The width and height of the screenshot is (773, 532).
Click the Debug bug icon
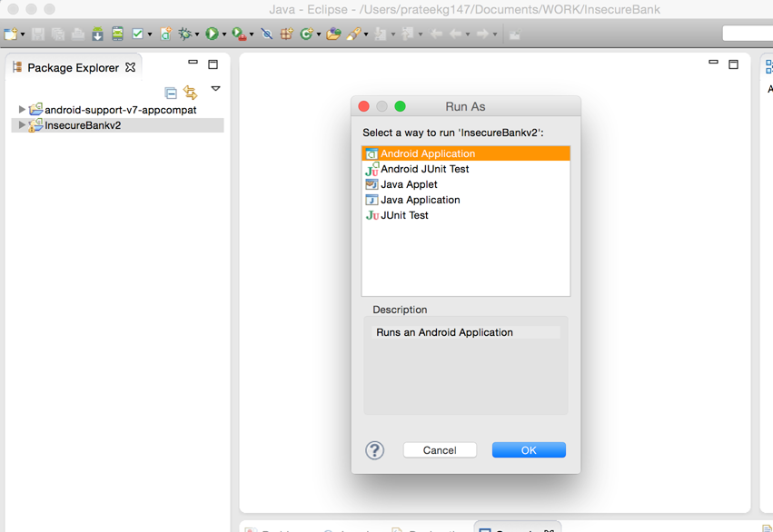[x=185, y=34]
